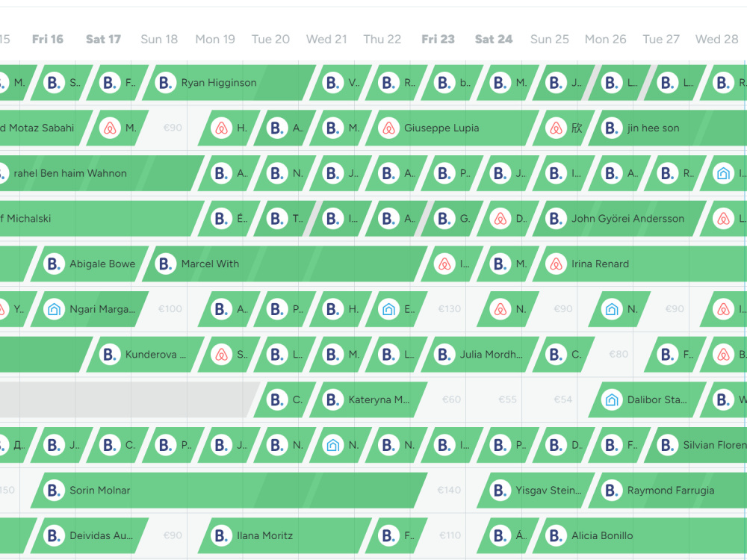The image size is (747, 560).
Task: Select the Wed 28 date header
Action: [x=716, y=39]
